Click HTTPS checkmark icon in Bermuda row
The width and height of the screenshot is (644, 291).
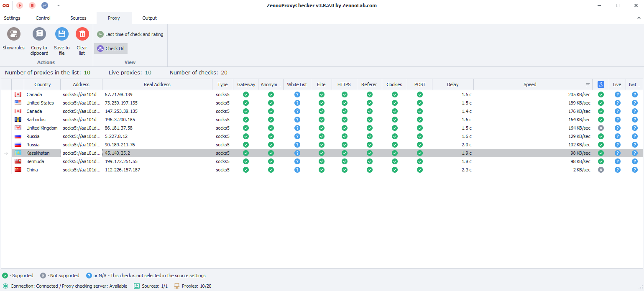(x=344, y=161)
